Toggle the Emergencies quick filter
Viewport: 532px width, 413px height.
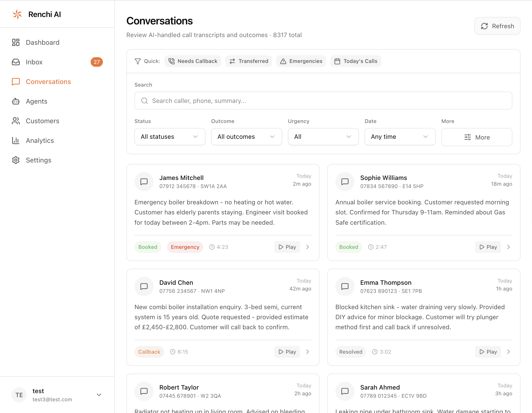click(301, 61)
